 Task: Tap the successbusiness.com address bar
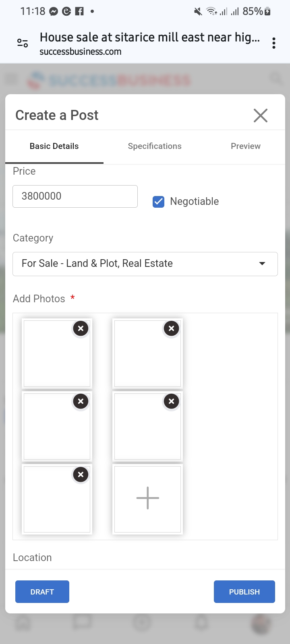coord(149,43)
